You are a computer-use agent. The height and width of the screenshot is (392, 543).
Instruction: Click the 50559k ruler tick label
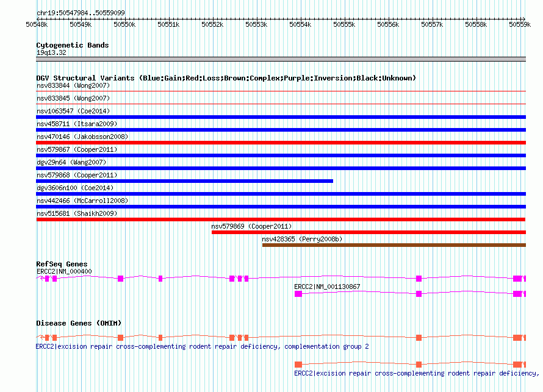(x=520, y=24)
